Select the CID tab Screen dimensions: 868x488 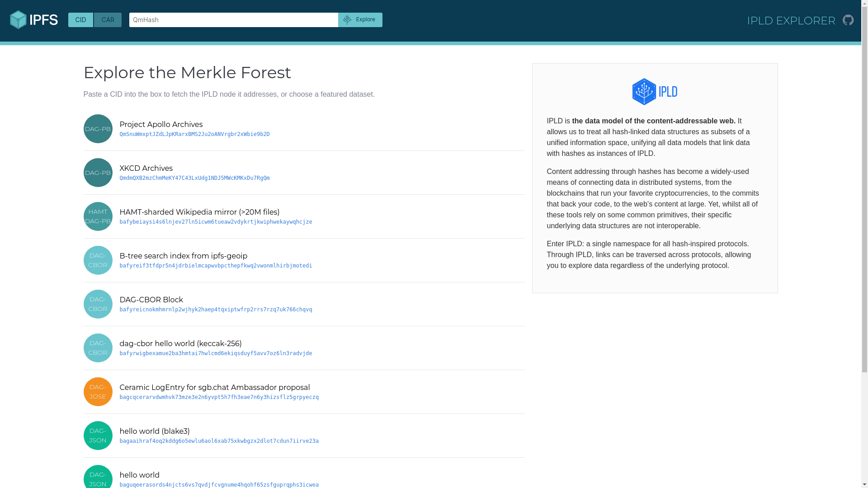80,20
